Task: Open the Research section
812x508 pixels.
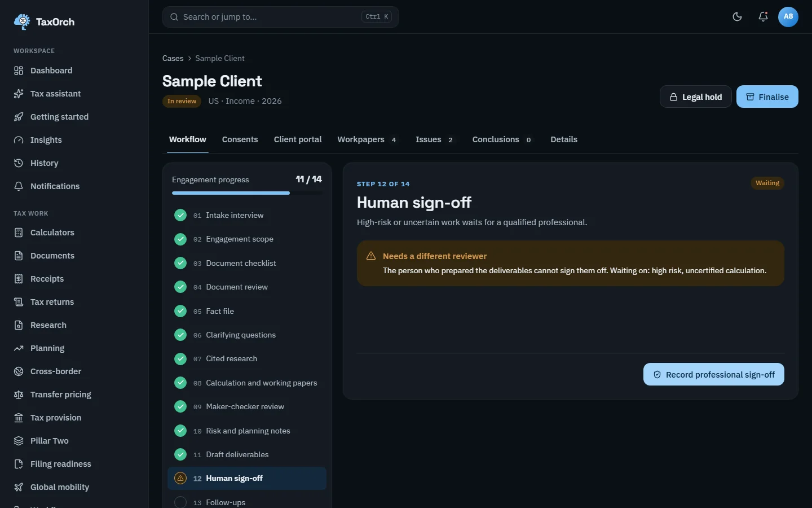Action: pos(74,325)
